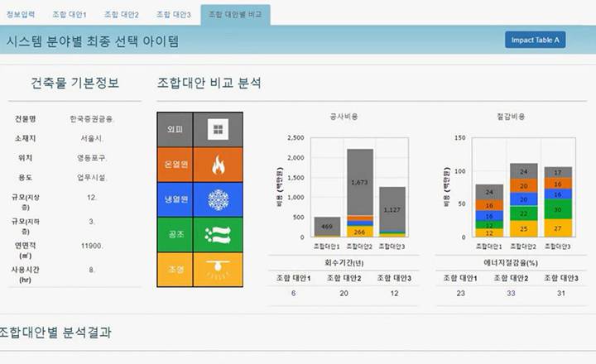Click the 1,127 gray bar for 조합대안3
Viewport: 596px width, 364px height.
pyautogui.click(x=392, y=208)
